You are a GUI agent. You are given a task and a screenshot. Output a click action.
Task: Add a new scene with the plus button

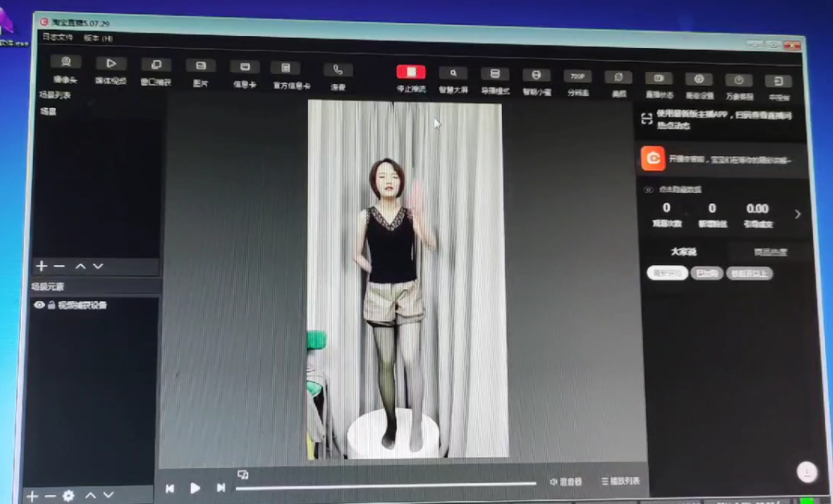[42, 266]
